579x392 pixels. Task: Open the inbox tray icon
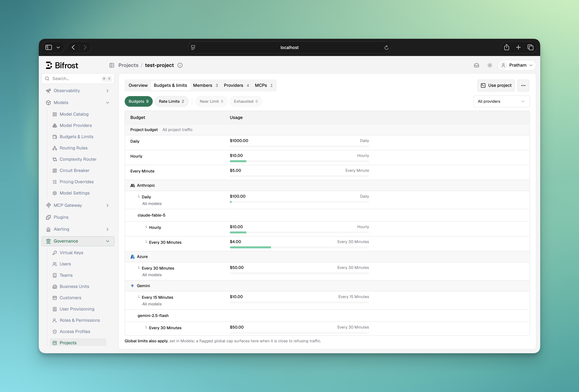[x=476, y=65]
